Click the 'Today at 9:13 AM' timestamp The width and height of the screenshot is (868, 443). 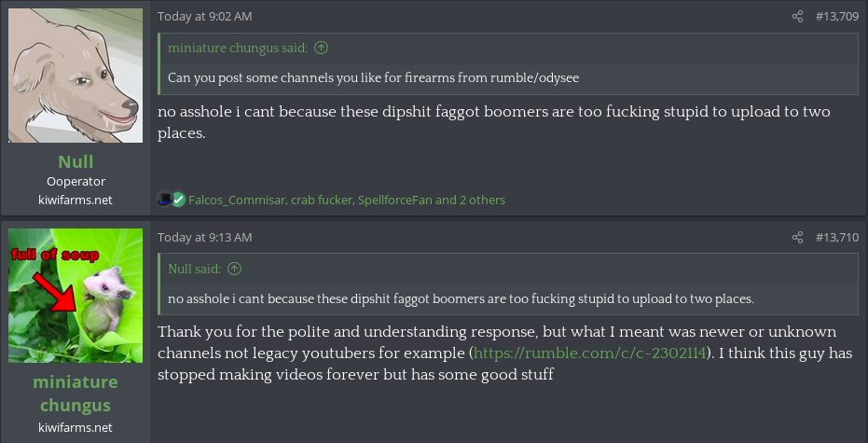point(205,238)
